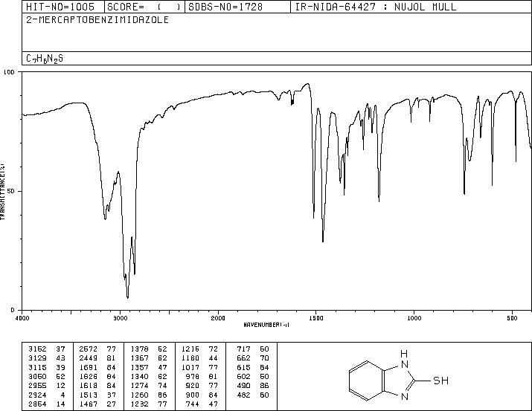Click the 1340 peak entry in the table

(139, 376)
